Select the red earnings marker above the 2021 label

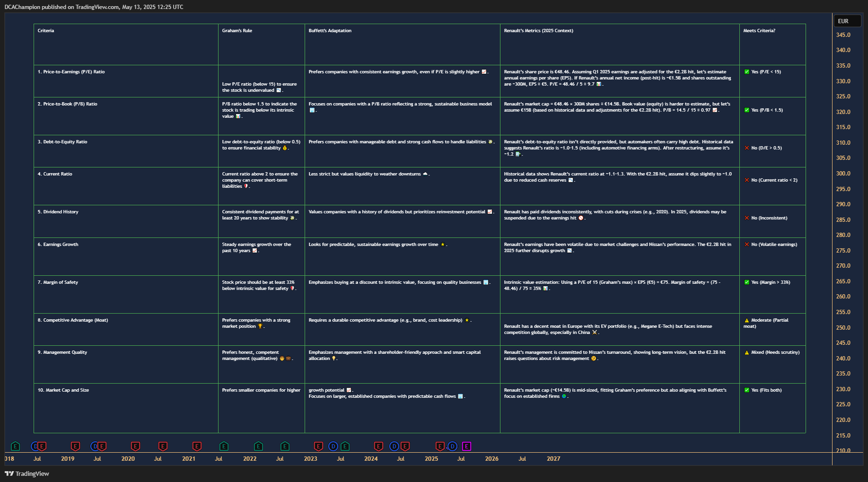click(x=197, y=446)
